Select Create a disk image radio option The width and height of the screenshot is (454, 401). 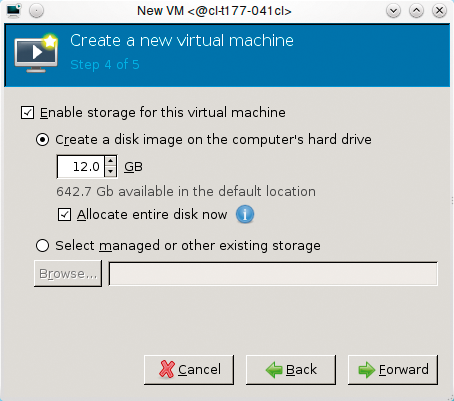click(43, 140)
